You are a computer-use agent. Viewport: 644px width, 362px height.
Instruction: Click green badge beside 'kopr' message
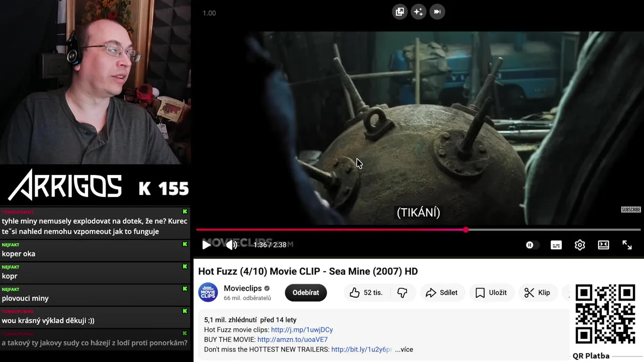coord(185,266)
